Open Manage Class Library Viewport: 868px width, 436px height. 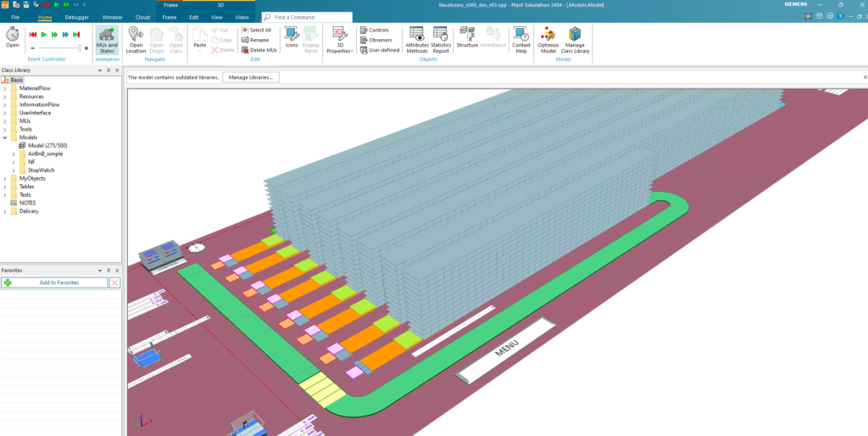click(x=576, y=39)
